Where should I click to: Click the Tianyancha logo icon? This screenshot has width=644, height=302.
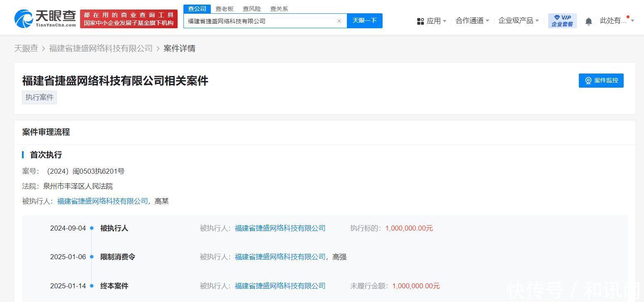click(24, 19)
